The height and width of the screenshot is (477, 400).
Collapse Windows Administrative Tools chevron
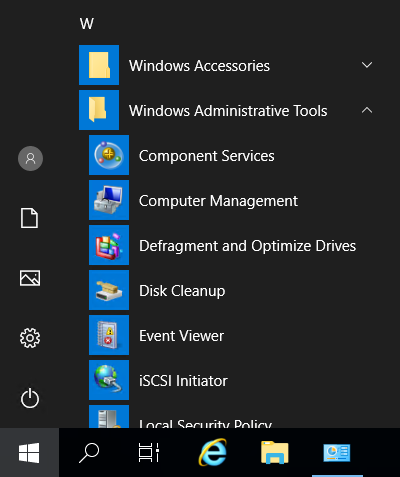pos(367,110)
